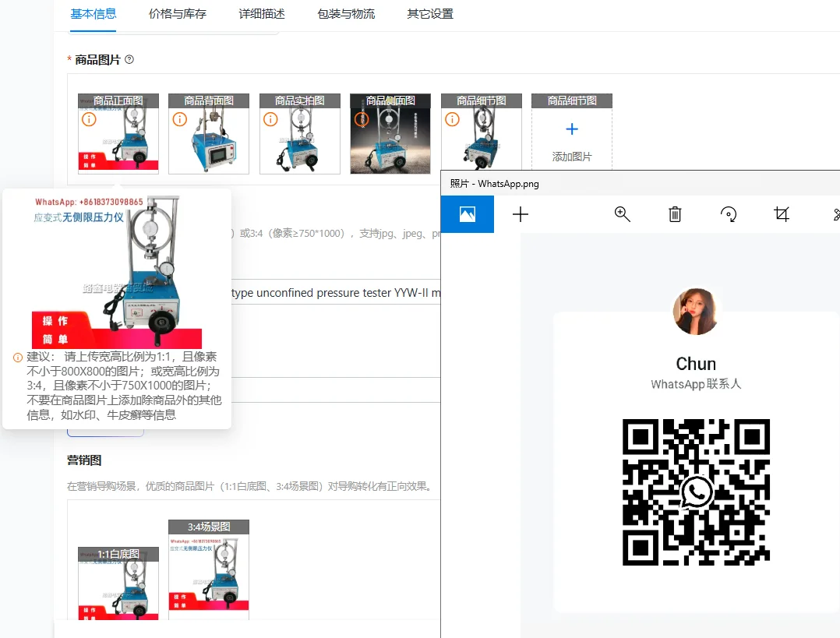Viewport: 840px width, 638px height.
Task: Click the warning icon on 商品实拍图
Action: coord(270,119)
